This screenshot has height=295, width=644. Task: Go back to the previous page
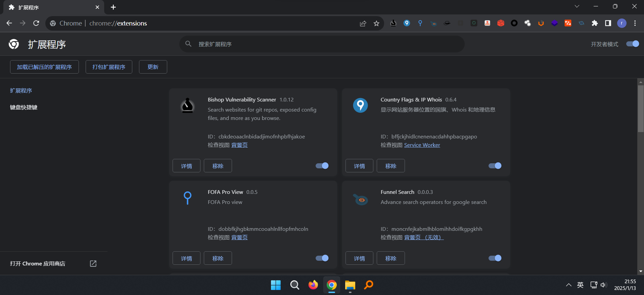click(9, 23)
